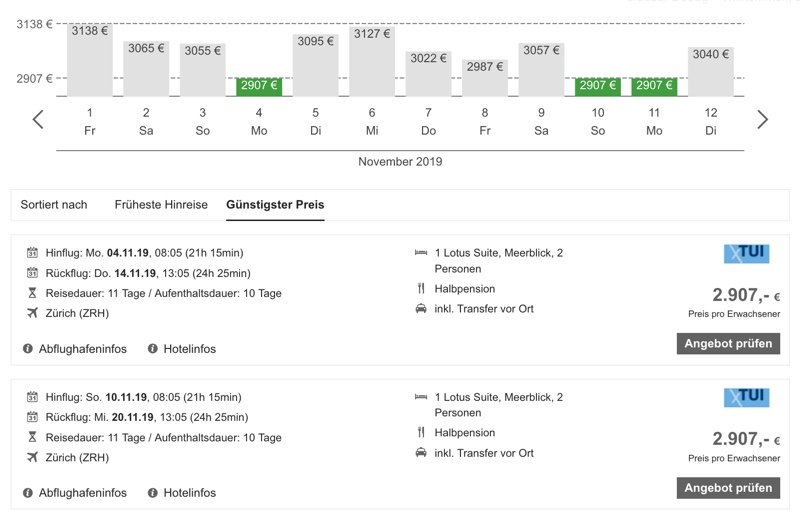Choose the 2987 € bar for Friday 8
Viewport: 800px width, 518px height.
[485, 78]
